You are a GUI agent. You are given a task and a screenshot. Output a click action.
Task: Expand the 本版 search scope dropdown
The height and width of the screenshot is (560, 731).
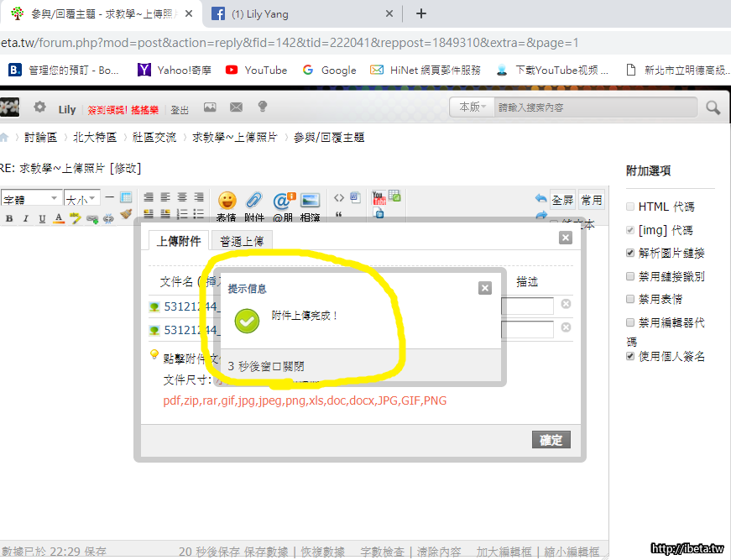tap(472, 107)
